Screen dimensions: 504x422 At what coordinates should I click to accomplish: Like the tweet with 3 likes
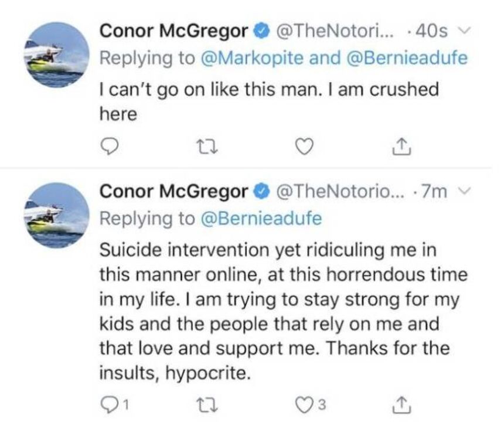coord(305,404)
